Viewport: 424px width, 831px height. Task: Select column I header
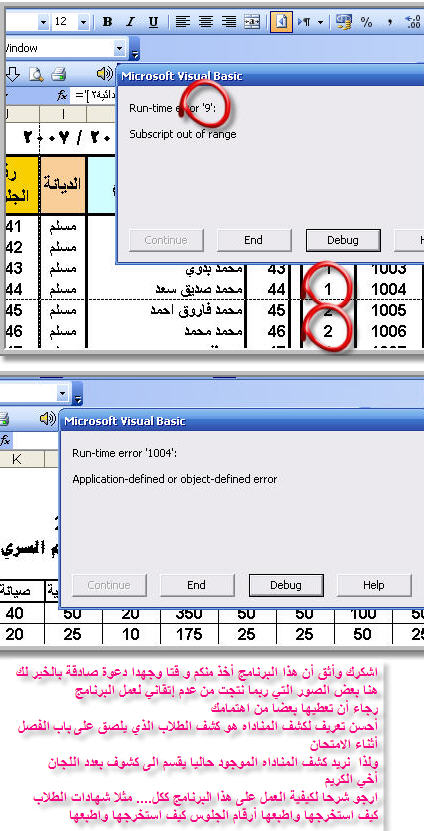click(63, 113)
